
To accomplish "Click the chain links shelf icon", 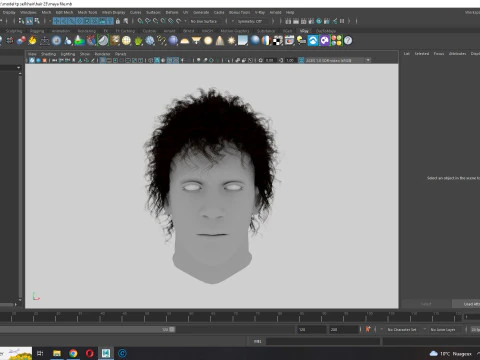I will (162, 41).
